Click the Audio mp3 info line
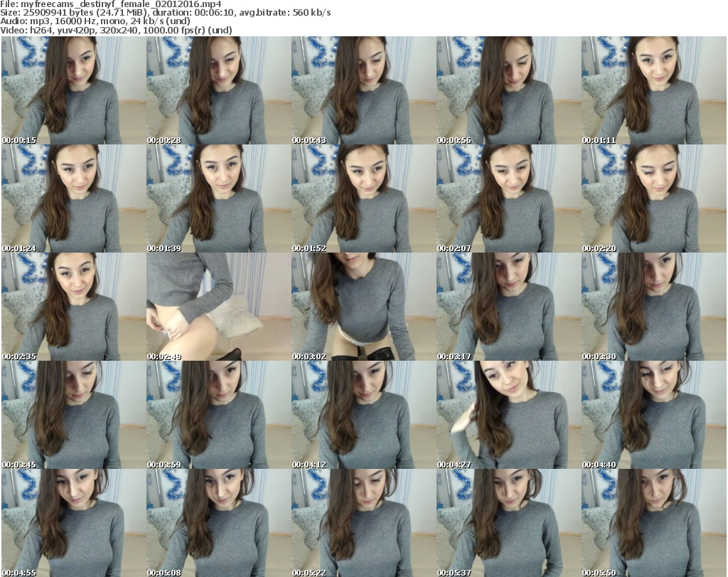This screenshot has width=728, height=577. [x=95, y=21]
